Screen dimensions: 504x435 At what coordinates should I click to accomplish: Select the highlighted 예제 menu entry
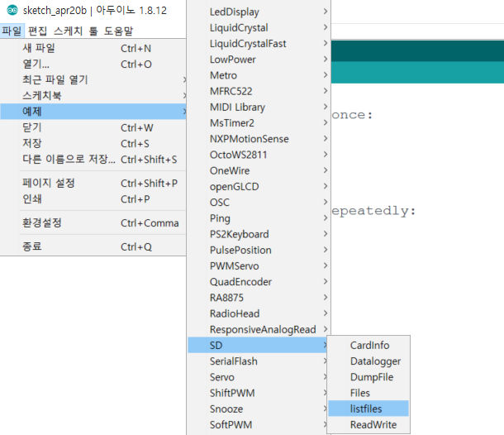click(93, 112)
